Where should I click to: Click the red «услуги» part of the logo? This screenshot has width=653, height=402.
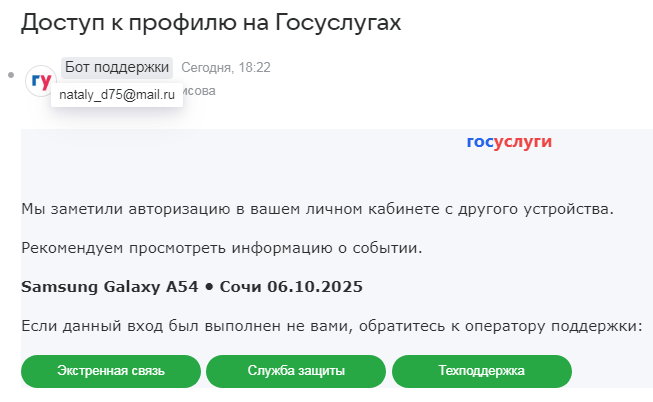tap(523, 142)
